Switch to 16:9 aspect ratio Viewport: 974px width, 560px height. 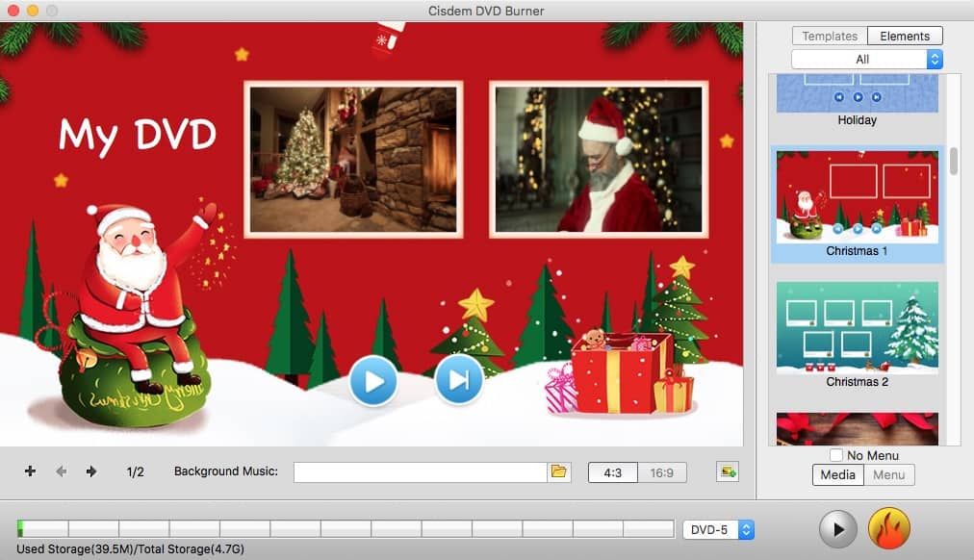662,472
